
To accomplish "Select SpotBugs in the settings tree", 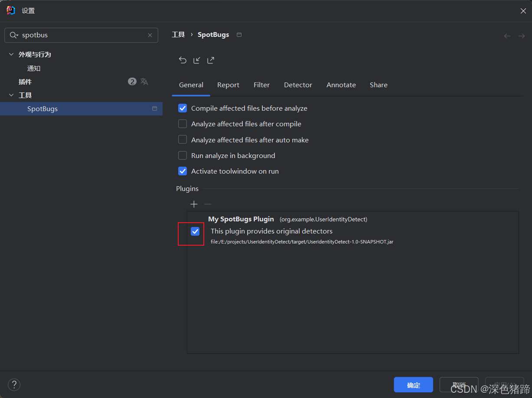I will click(81, 109).
